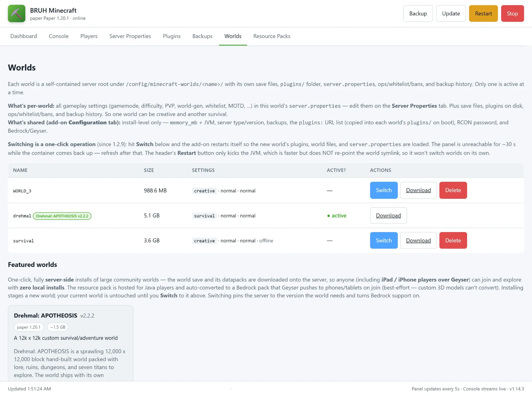Open the Drehmal: APOTHEOSIS featured world card title

45,316
